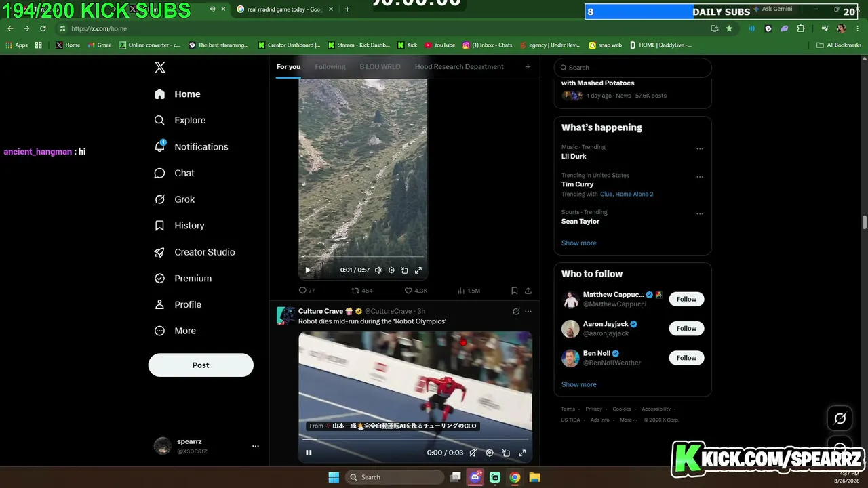Click the X search field
Viewport: 868px width, 488px height.
click(633, 68)
